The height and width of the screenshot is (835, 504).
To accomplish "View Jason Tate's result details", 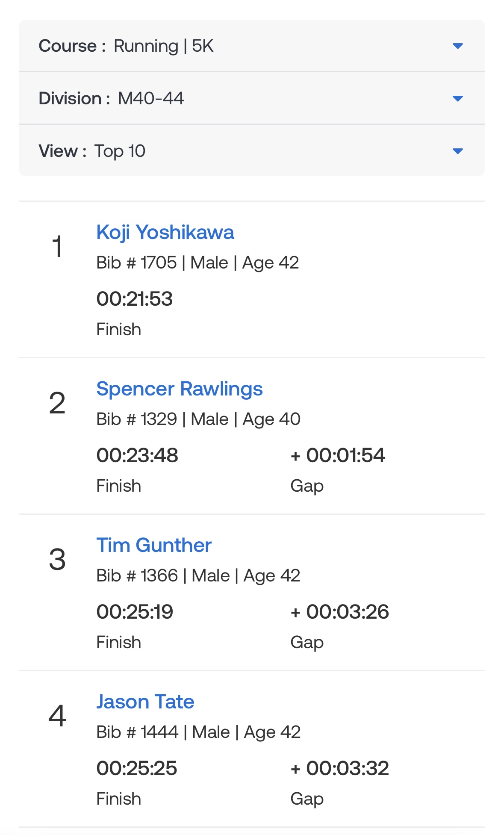I will click(x=145, y=702).
